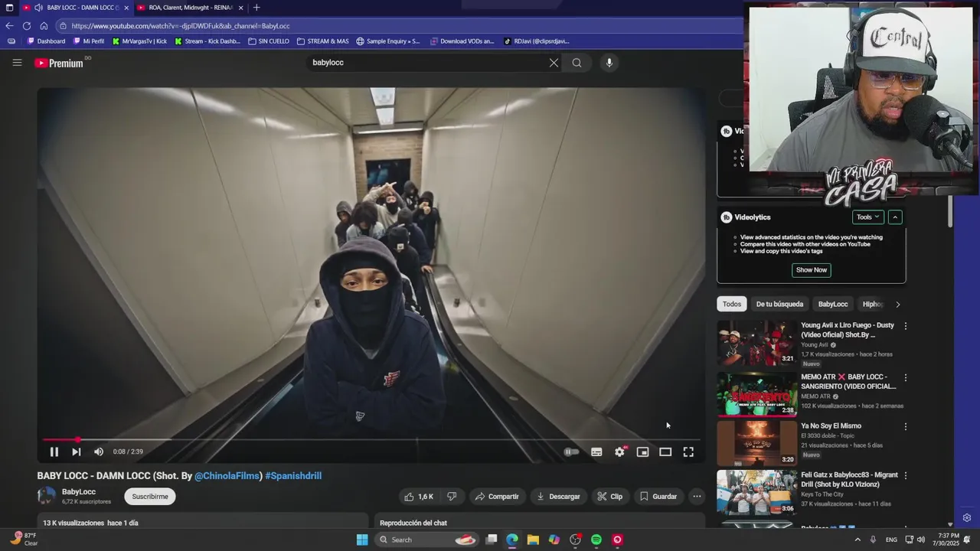
Task: Open options for Ya No Soy El Mismo
Action: tap(906, 426)
